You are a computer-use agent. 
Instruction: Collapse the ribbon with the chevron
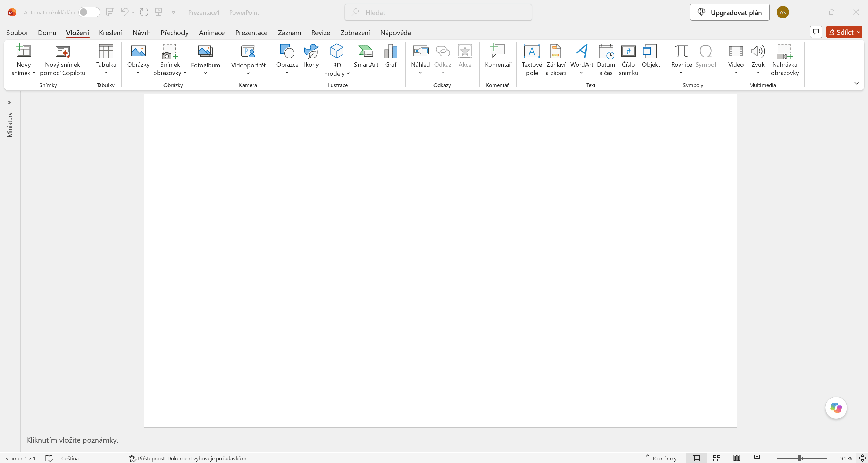tap(857, 83)
